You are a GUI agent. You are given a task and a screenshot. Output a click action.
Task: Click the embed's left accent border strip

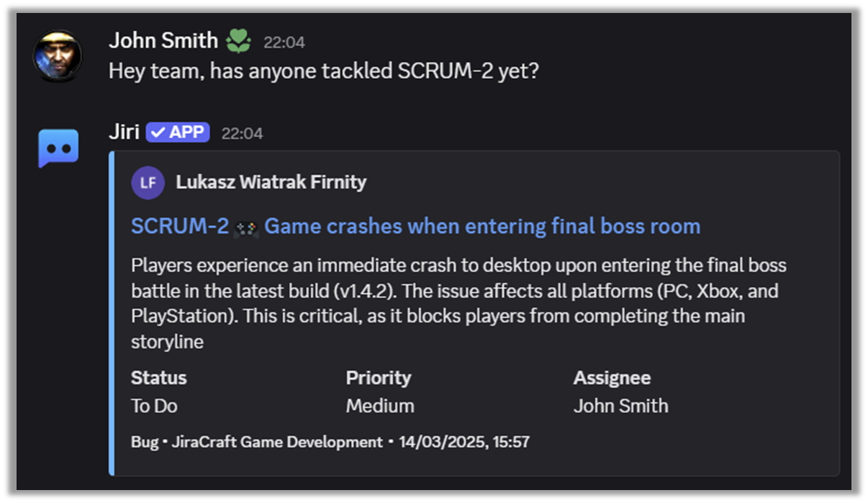click(x=109, y=309)
